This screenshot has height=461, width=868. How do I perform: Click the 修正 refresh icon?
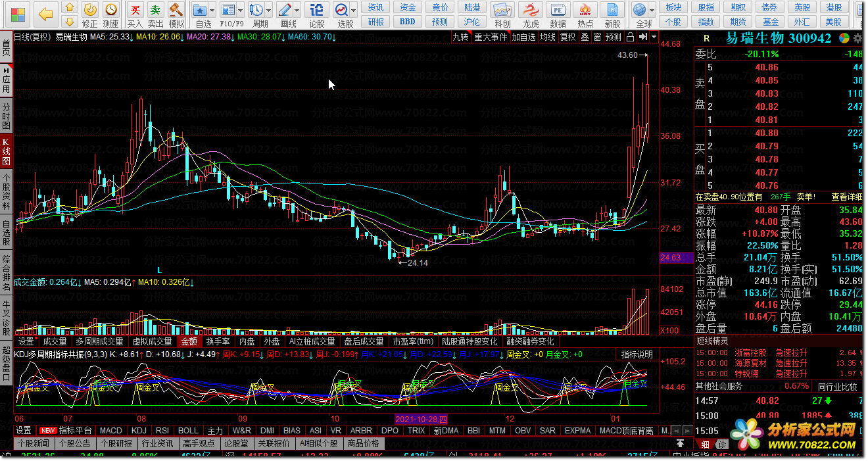tap(90, 9)
